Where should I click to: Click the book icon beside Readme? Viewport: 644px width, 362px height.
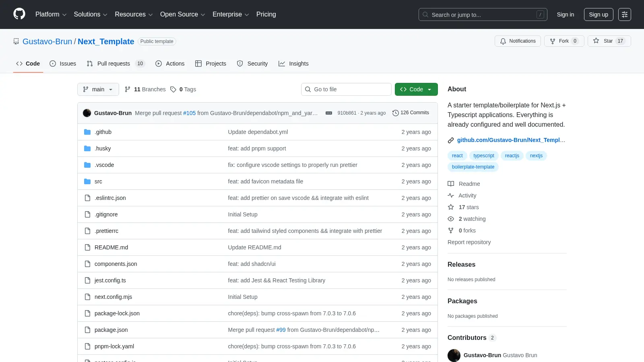(x=451, y=184)
